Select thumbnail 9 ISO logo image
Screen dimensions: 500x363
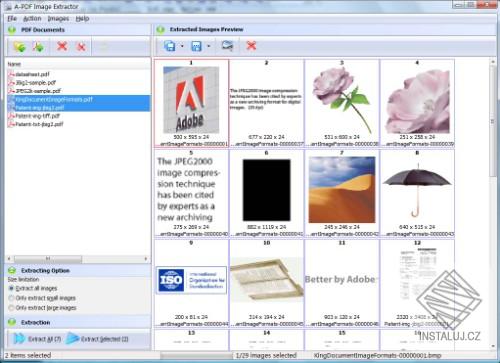pos(191,283)
